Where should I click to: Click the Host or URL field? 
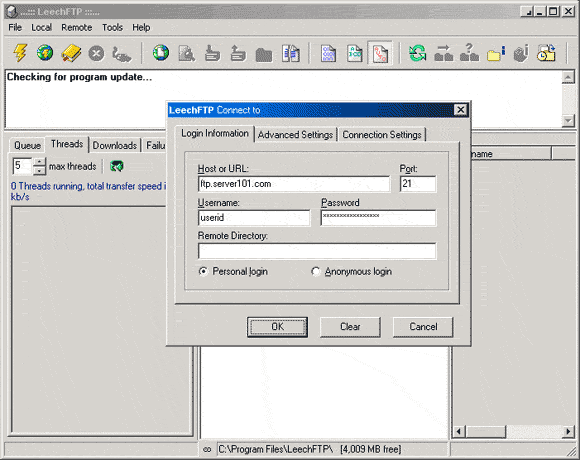pos(294,184)
